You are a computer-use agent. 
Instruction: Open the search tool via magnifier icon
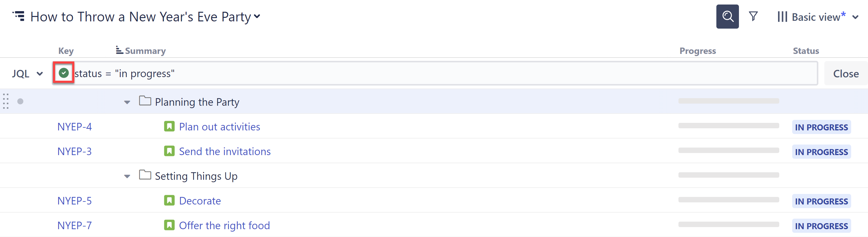pos(727,16)
